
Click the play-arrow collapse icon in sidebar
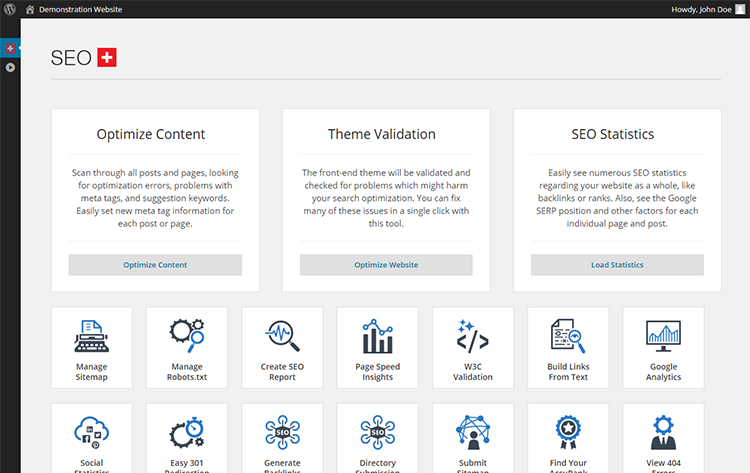(x=10, y=67)
